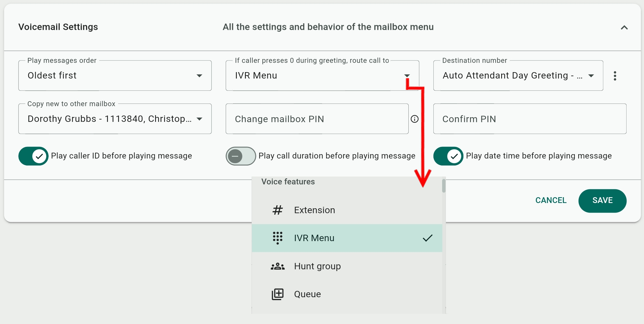Image resolution: width=644 pixels, height=324 pixels.
Task: Disable Play caller ID before playing message
Action: tap(33, 156)
